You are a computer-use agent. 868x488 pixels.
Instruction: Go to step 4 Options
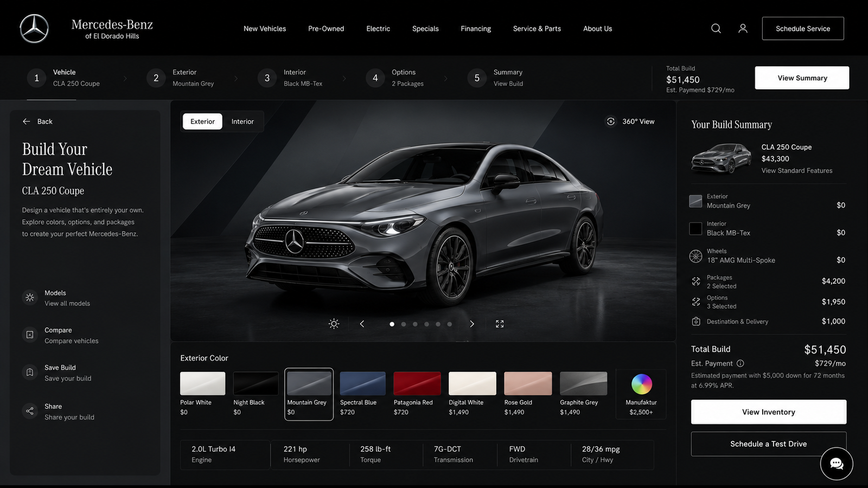tap(395, 78)
